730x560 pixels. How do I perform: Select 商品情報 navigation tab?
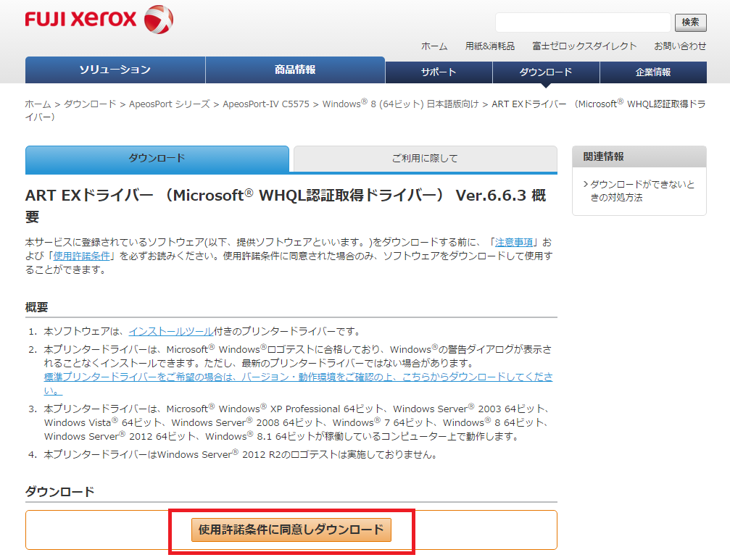tap(295, 70)
